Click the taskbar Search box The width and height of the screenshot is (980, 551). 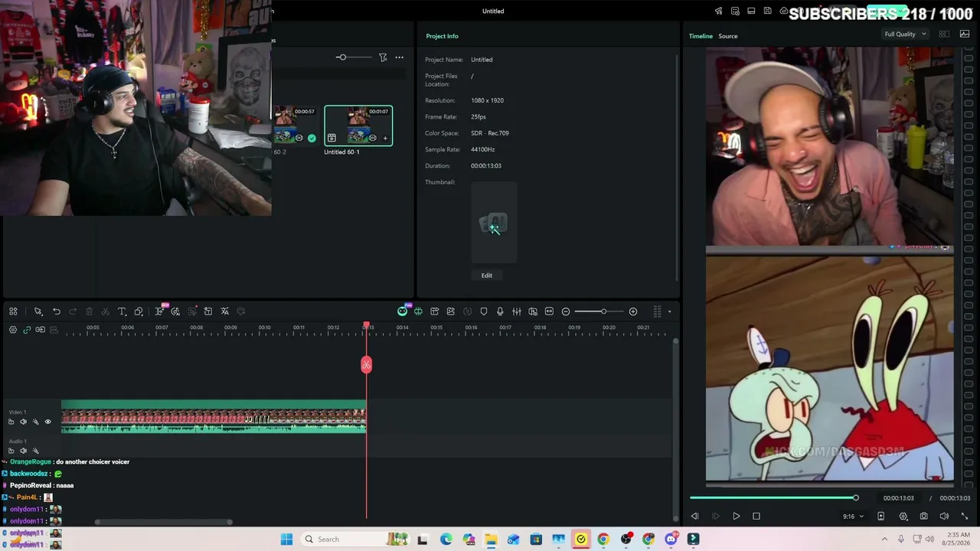[x=355, y=540]
